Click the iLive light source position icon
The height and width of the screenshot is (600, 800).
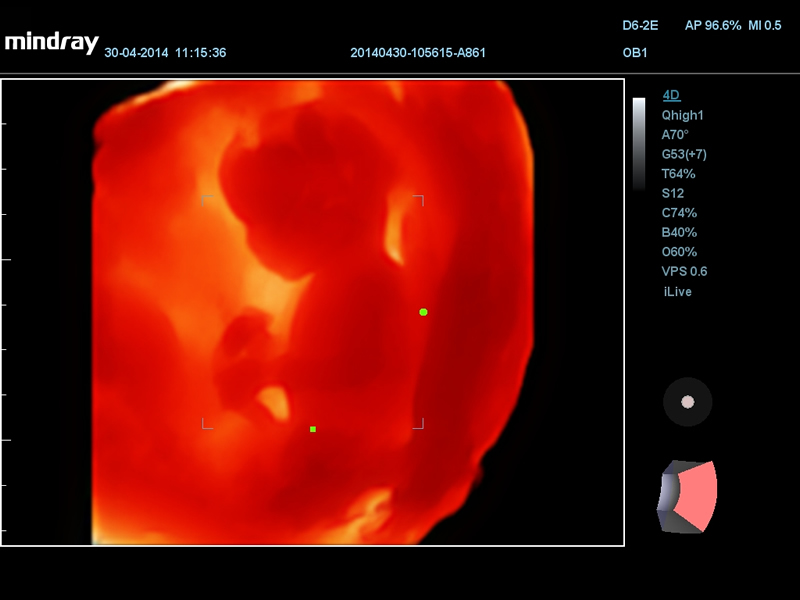pos(687,402)
